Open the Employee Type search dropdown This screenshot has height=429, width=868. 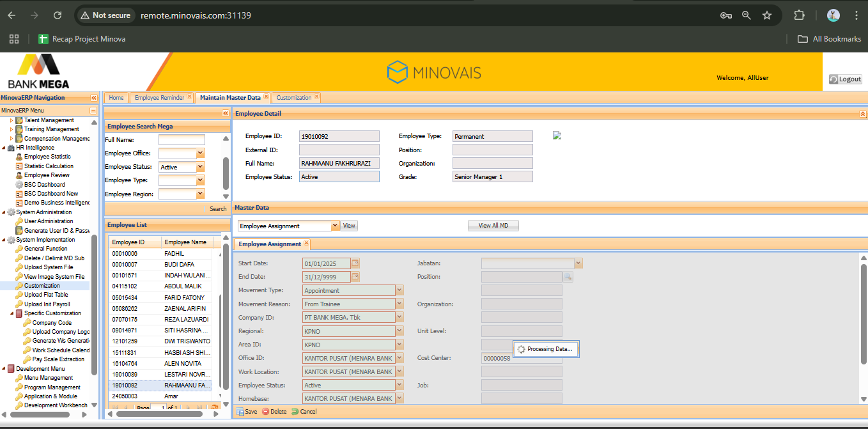(201, 180)
